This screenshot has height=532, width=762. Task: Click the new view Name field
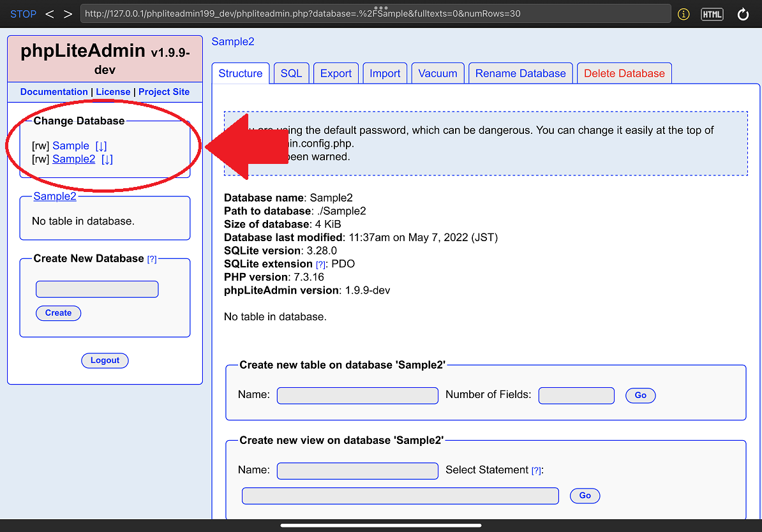click(357, 471)
